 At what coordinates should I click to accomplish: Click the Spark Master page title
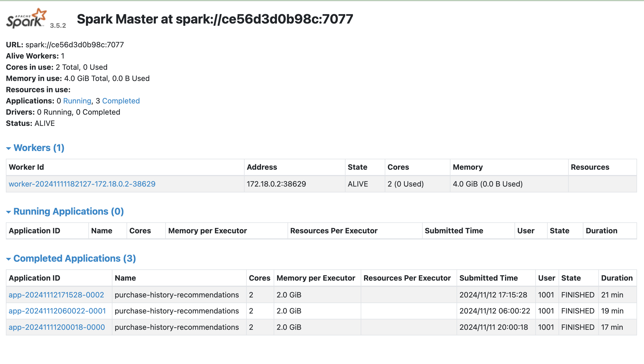coord(215,19)
